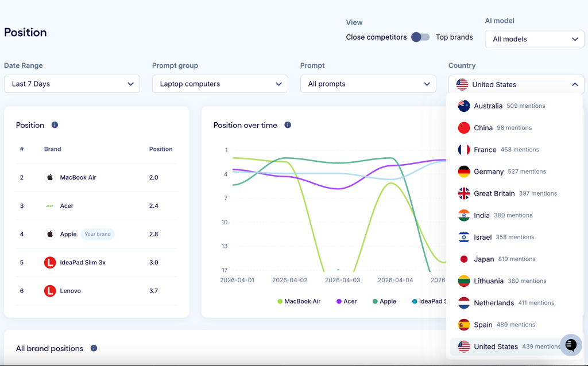Toggle MacBook Air green legend dot

point(280,302)
